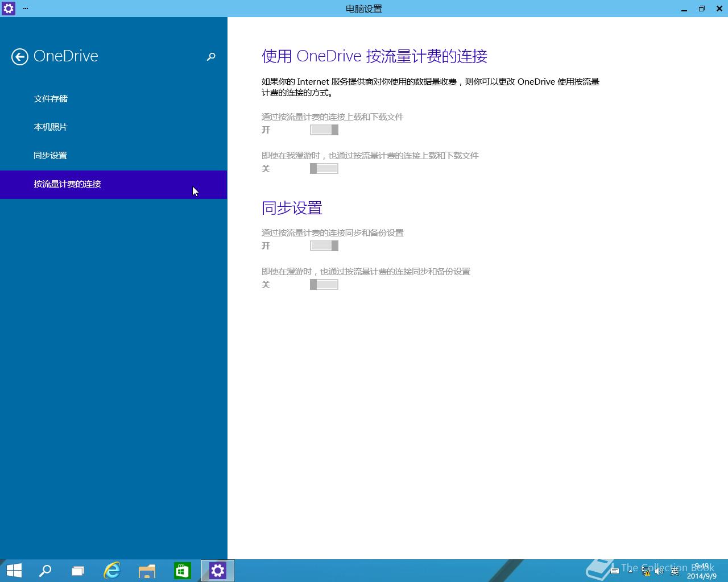Open the touch keyboard tray icon
The image size is (728, 582).
(x=615, y=571)
